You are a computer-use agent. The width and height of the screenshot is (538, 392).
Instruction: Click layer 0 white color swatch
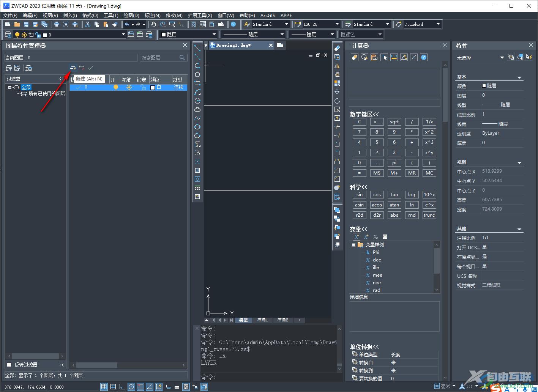[x=153, y=87]
